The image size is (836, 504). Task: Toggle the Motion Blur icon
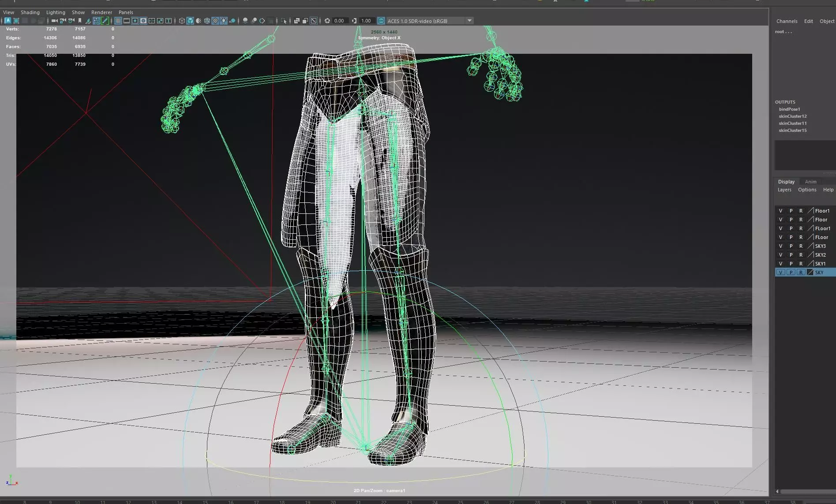[x=254, y=21]
